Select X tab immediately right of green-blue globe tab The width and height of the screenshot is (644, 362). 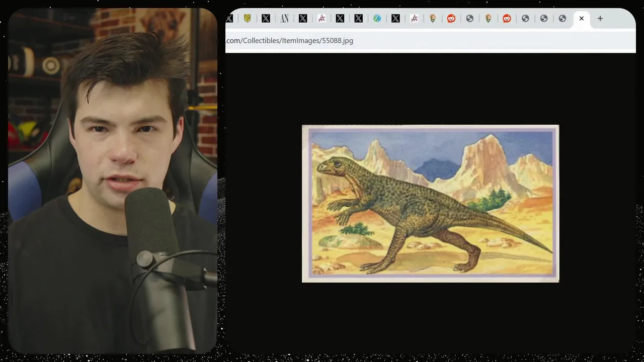click(x=395, y=19)
